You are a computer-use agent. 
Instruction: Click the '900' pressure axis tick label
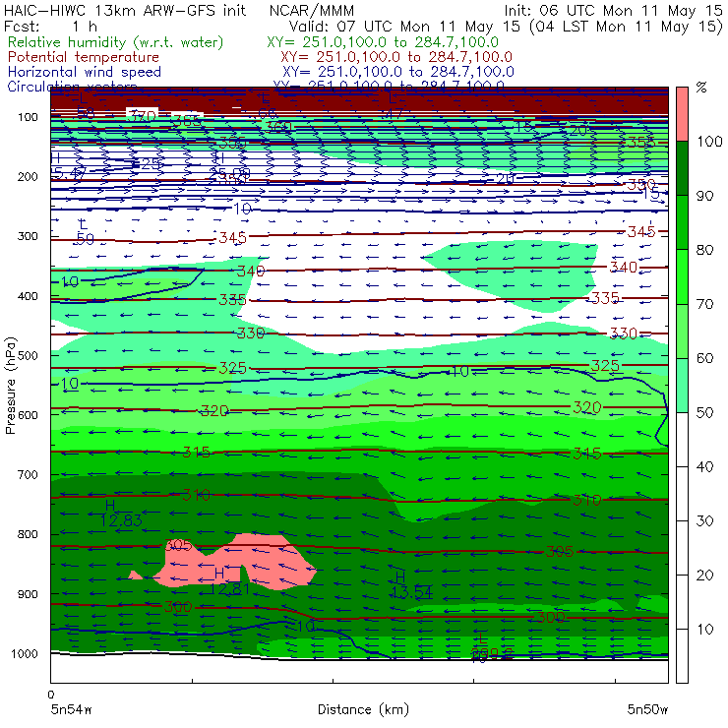(x=28, y=594)
